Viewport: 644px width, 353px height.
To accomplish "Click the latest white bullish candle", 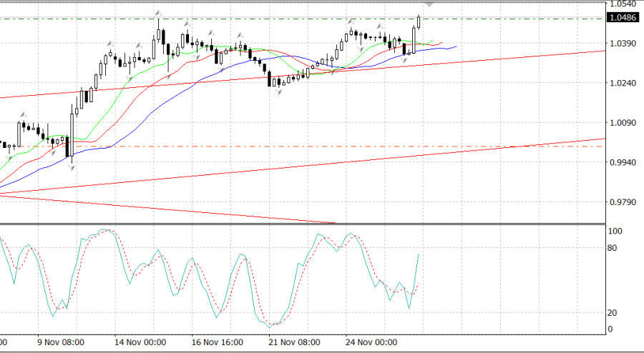I will click(x=419, y=21).
